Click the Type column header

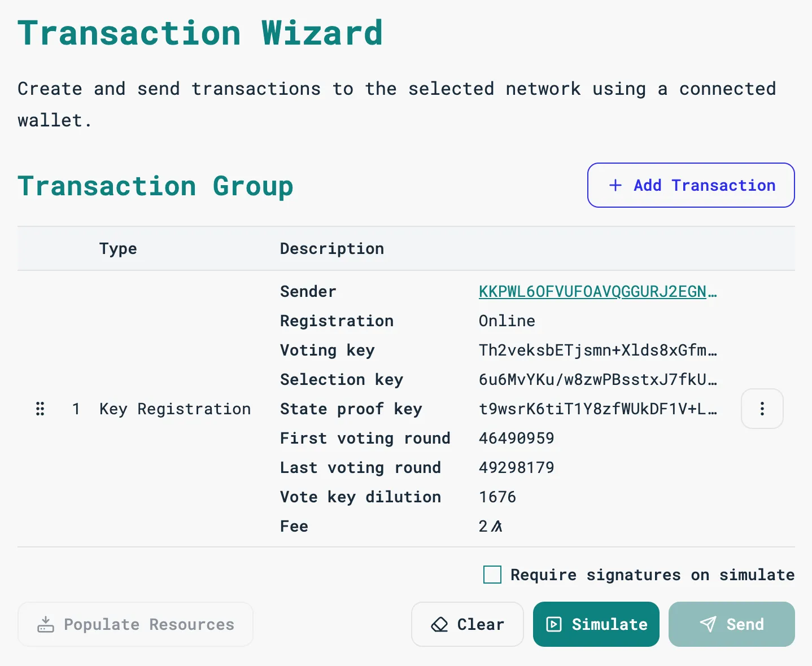click(117, 248)
